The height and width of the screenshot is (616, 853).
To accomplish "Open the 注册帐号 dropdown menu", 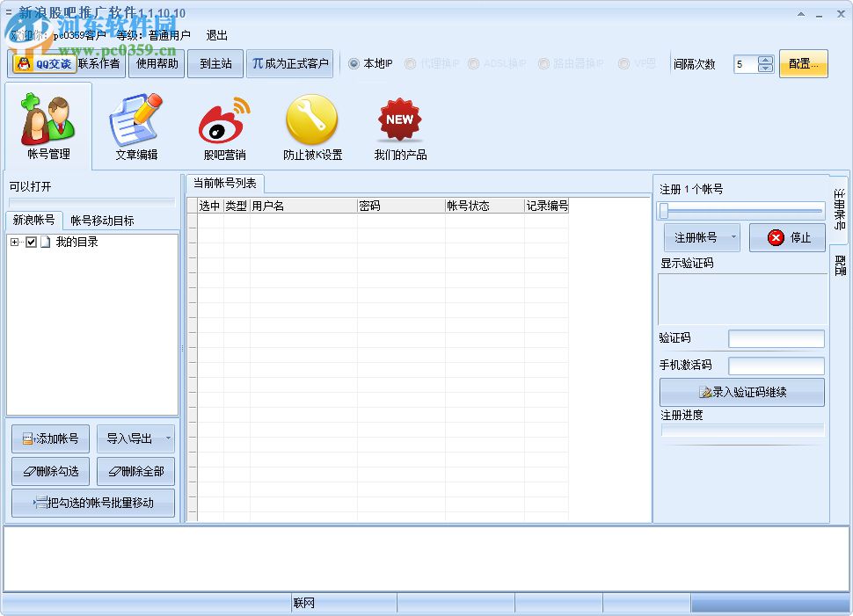I will [732, 237].
